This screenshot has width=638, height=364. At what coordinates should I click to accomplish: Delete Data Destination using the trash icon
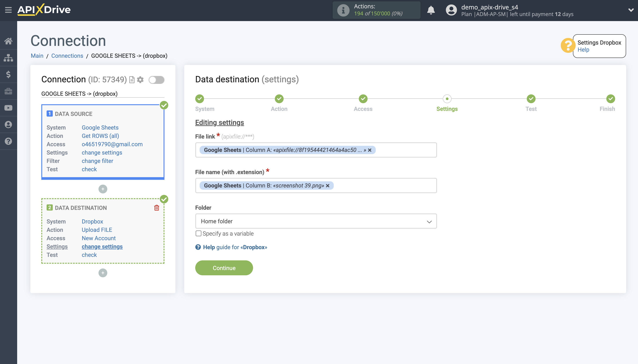[157, 207]
